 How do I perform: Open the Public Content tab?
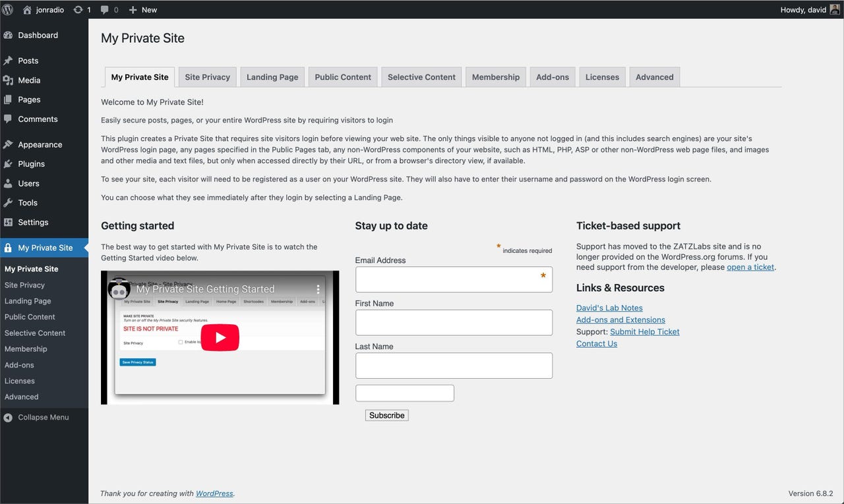tap(343, 77)
